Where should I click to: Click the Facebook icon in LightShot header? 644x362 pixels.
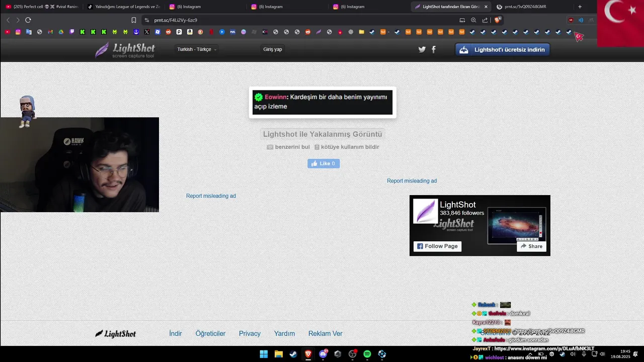(434, 49)
